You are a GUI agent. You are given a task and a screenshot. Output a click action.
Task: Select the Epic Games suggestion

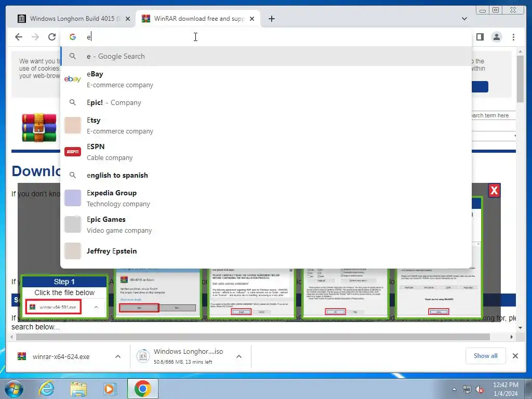[266, 224]
